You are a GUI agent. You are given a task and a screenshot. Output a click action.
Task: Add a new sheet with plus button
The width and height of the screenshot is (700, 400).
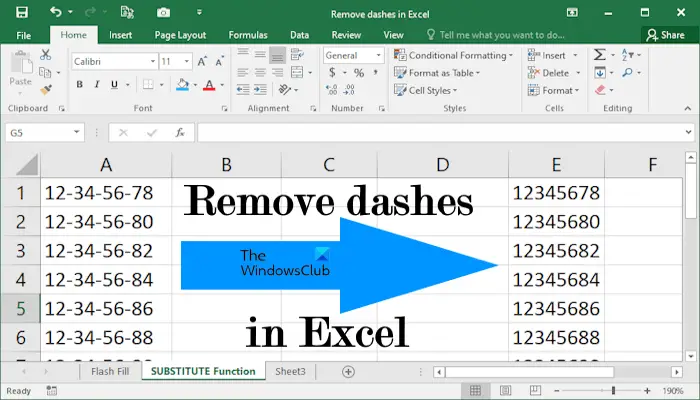pos(348,371)
